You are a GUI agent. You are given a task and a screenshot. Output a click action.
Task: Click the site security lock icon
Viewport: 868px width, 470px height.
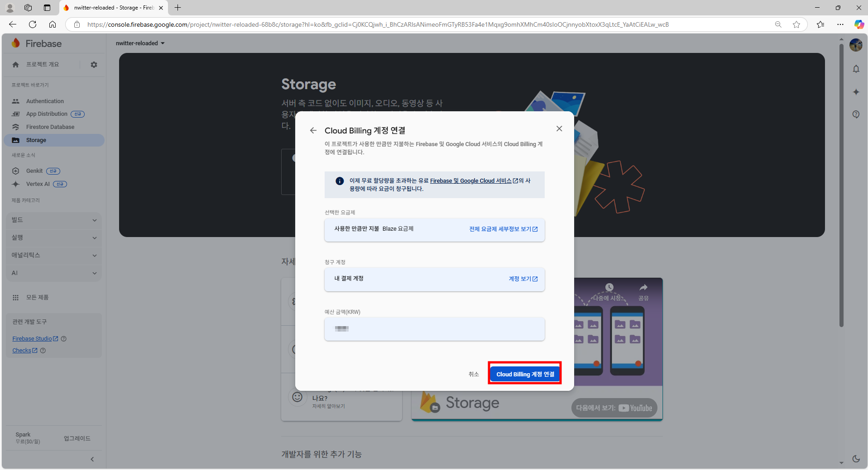click(77, 24)
